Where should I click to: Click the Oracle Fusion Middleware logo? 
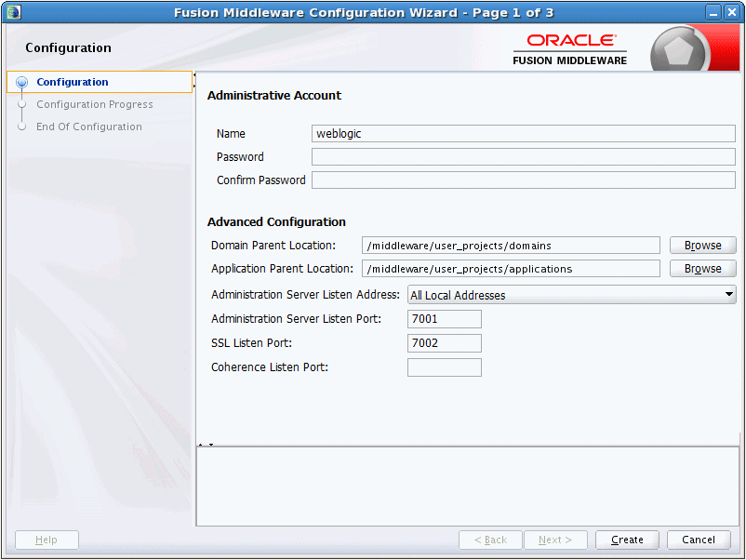click(570, 49)
